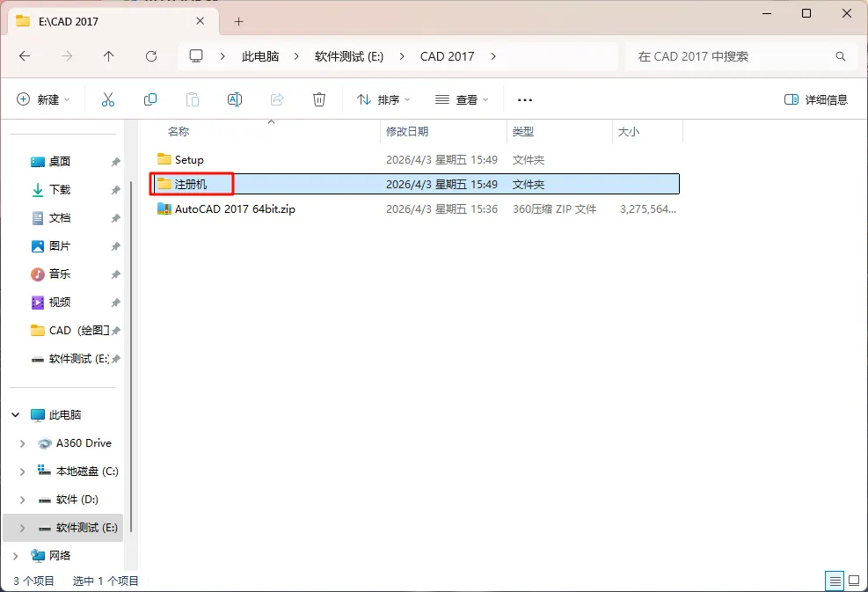The image size is (868, 592).
Task: Click the Share icon
Action: [277, 99]
